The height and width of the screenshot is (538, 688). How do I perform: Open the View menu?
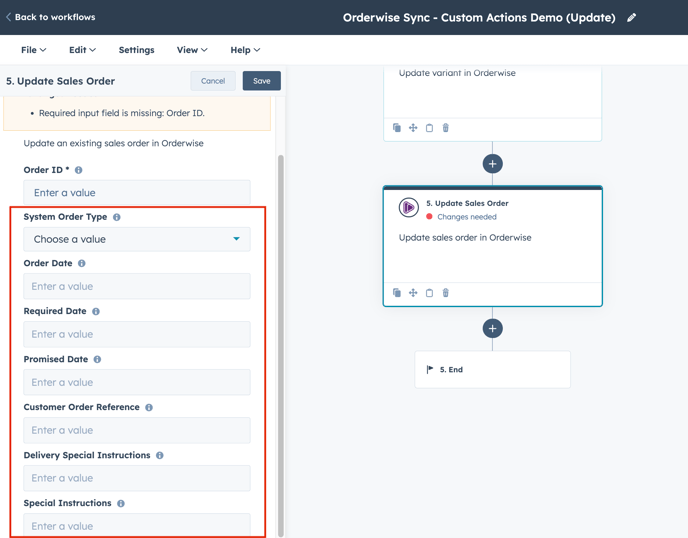192,50
